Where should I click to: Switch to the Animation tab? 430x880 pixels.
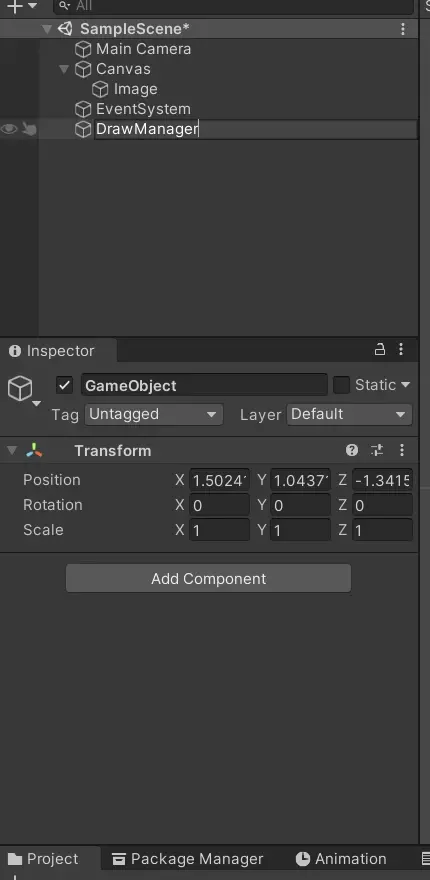(341, 859)
